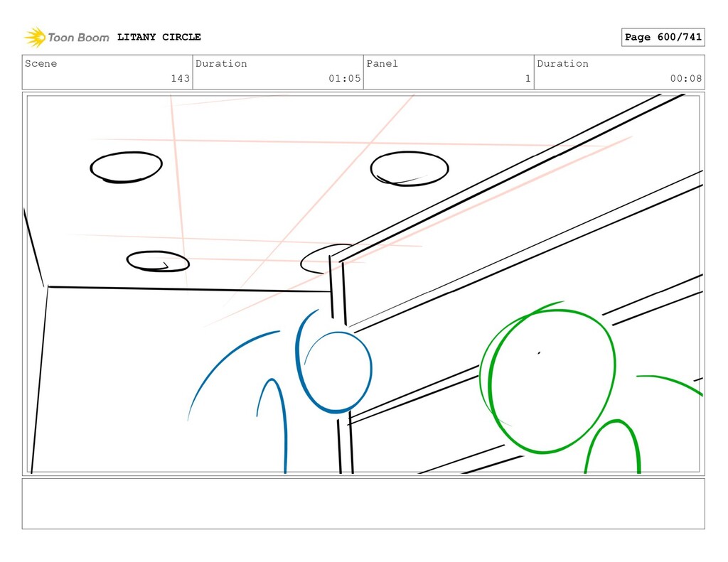
Task: Select the scene duration value 01:05
Action: coord(345,78)
